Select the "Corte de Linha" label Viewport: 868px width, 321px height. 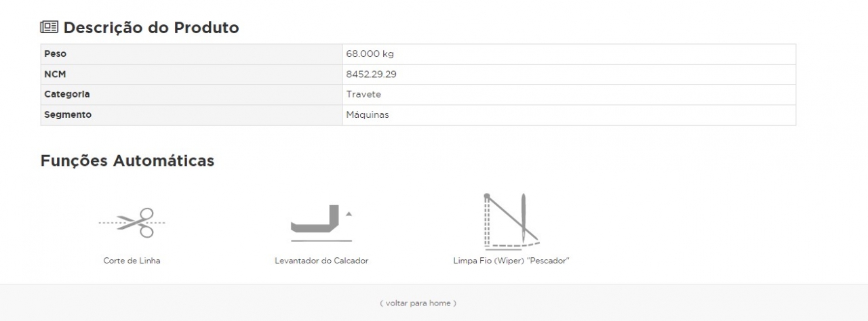(132, 261)
